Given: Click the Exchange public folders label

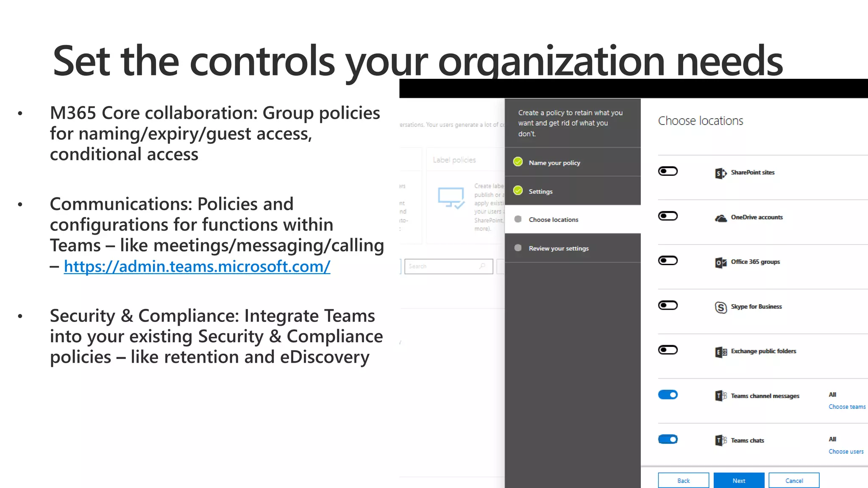Looking at the screenshot, I should click(x=763, y=351).
